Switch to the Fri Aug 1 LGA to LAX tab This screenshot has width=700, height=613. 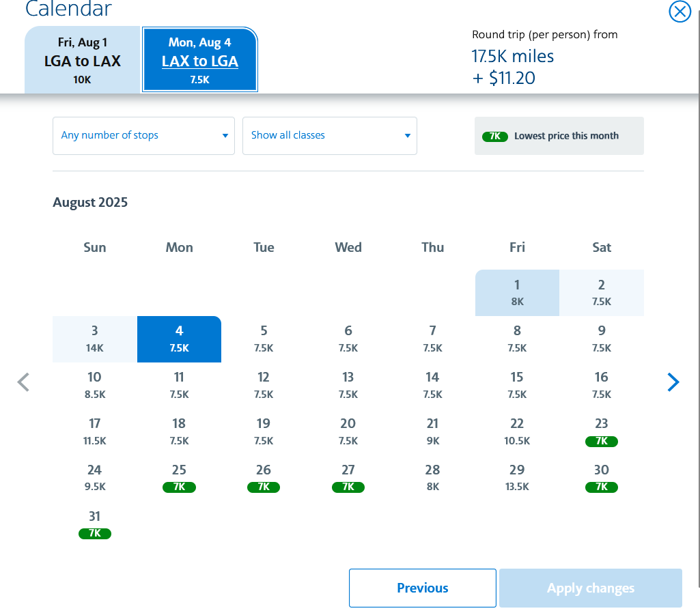[x=82, y=59]
